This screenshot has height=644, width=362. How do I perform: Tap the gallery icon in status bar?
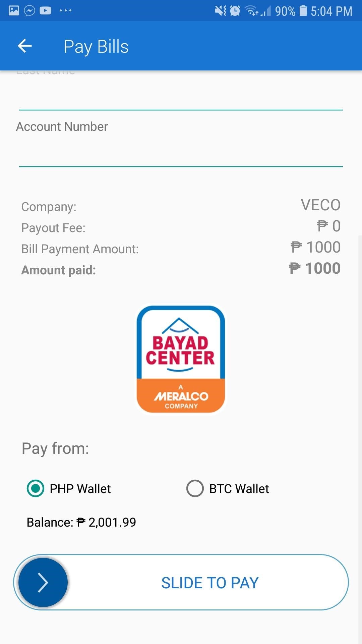tap(14, 10)
